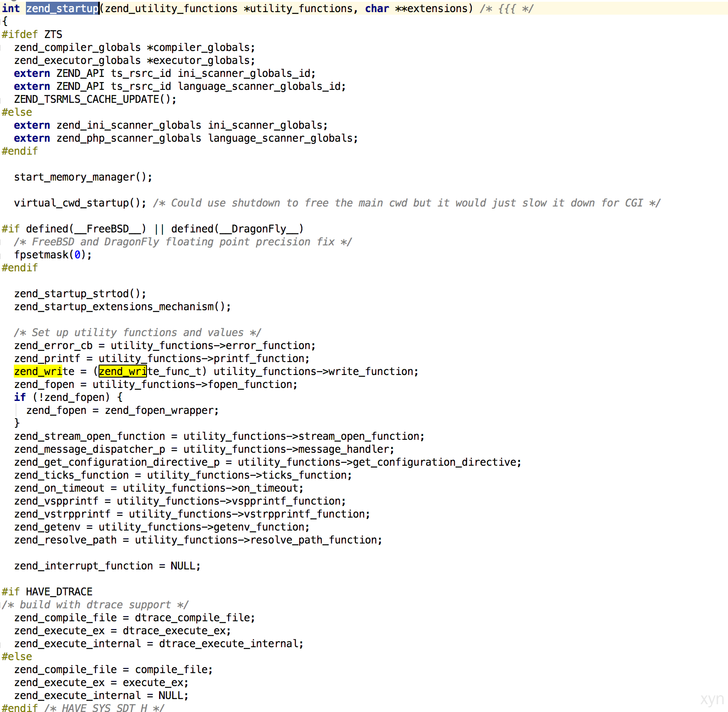Image resolution: width=728 pixels, height=712 pixels.
Task: Click 'zend_resolve_path' assignment target
Action: click(x=65, y=540)
